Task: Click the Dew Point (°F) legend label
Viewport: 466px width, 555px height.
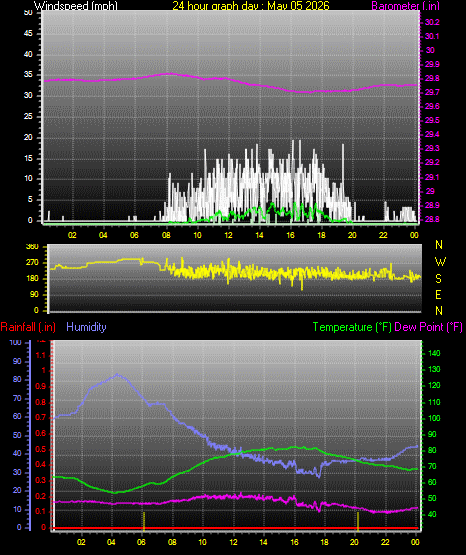Action: [x=428, y=327]
